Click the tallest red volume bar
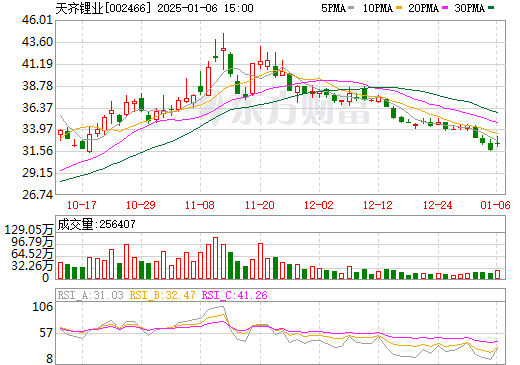This screenshot has height=365, width=520. [x=216, y=258]
